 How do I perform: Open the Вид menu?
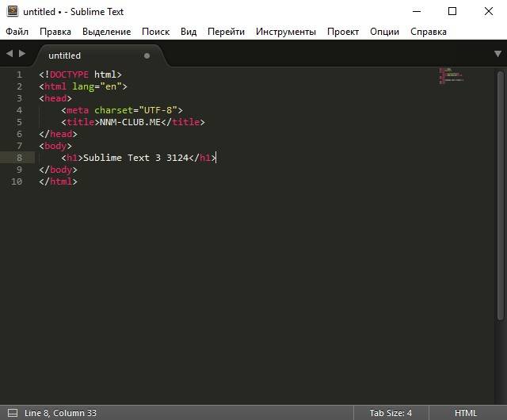(x=189, y=32)
